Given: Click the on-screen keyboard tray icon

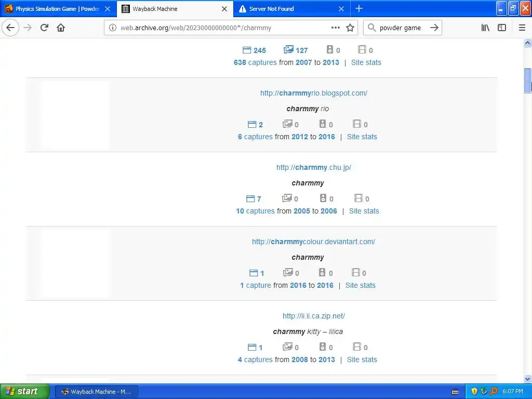Looking at the screenshot, I should (x=455, y=392).
